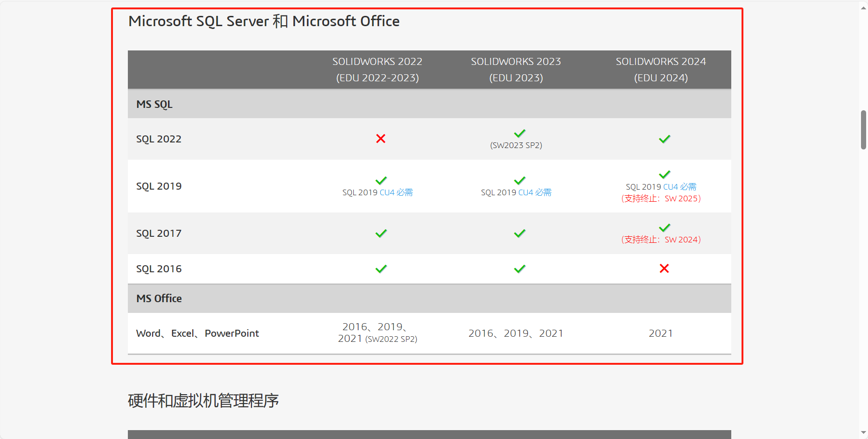Viewport: 868px width, 439px height.
Task: Click the SQL 2016 checkmark under SOLIDWORKS 2023
Action: coord(519,269)
